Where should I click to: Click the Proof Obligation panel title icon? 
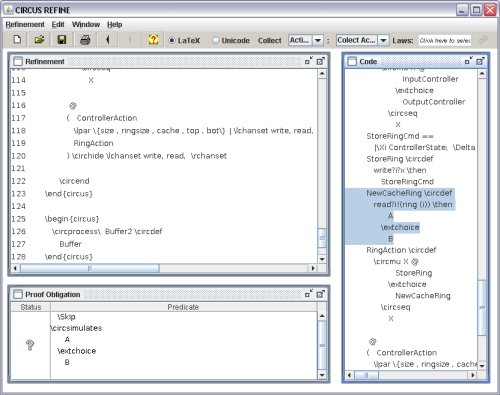(18, 294)
